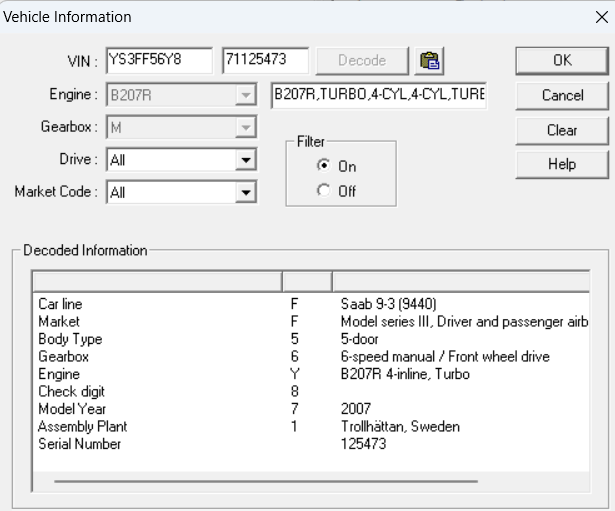
Task: Click the narrow middle column header
Action: (307, 281)
